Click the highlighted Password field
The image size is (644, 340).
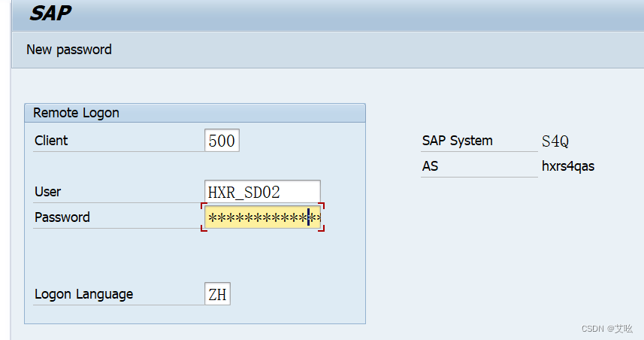(262, 217)
